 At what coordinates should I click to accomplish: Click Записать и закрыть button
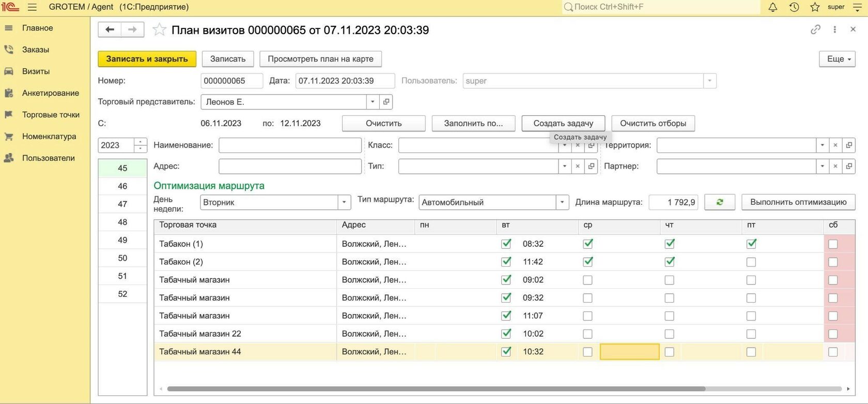[x=147, y=59]
